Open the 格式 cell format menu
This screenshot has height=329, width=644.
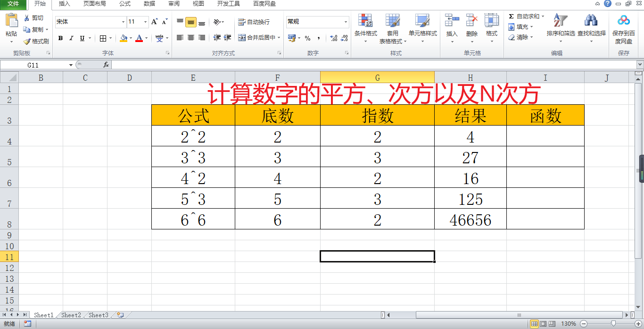[492, 28]
